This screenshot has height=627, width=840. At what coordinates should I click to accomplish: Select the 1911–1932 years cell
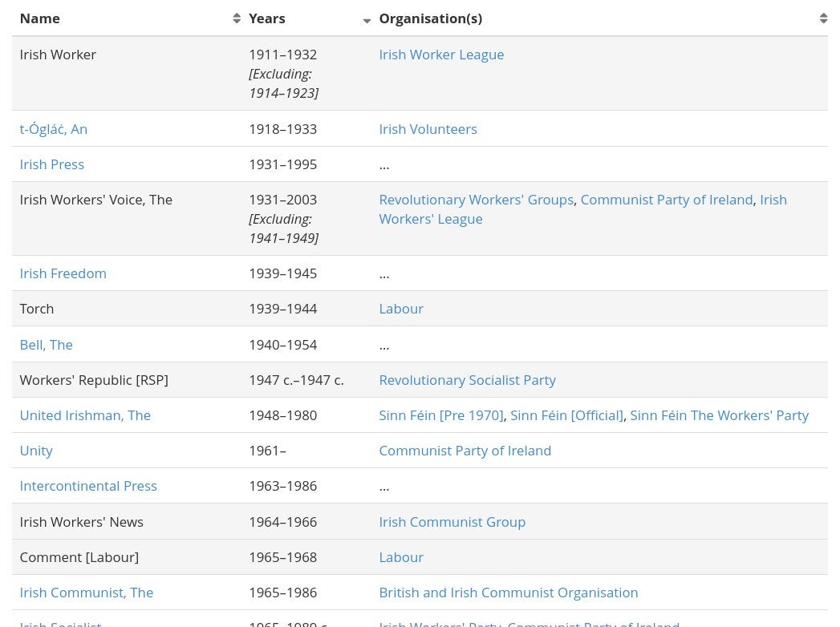pyautogui.click(x=306, y=73)
